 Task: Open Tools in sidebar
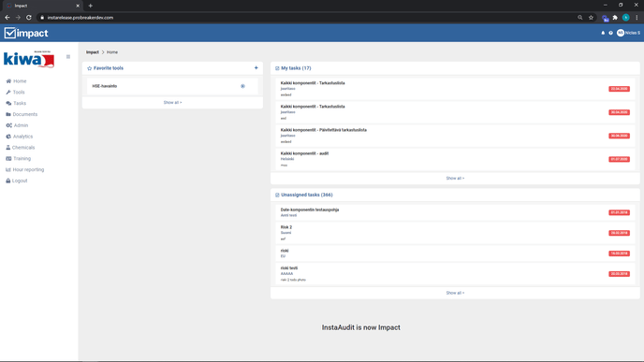point(15,93)
